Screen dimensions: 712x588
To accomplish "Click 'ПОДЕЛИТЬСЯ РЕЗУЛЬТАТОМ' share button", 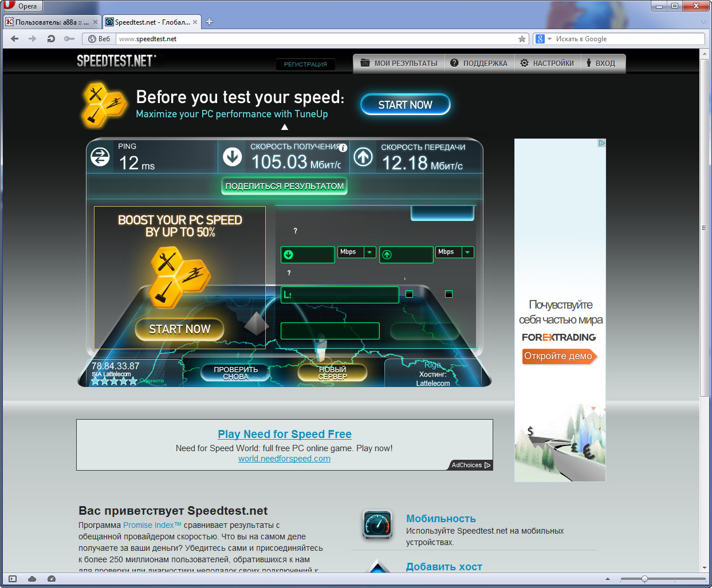I will (x=285, y=186).
